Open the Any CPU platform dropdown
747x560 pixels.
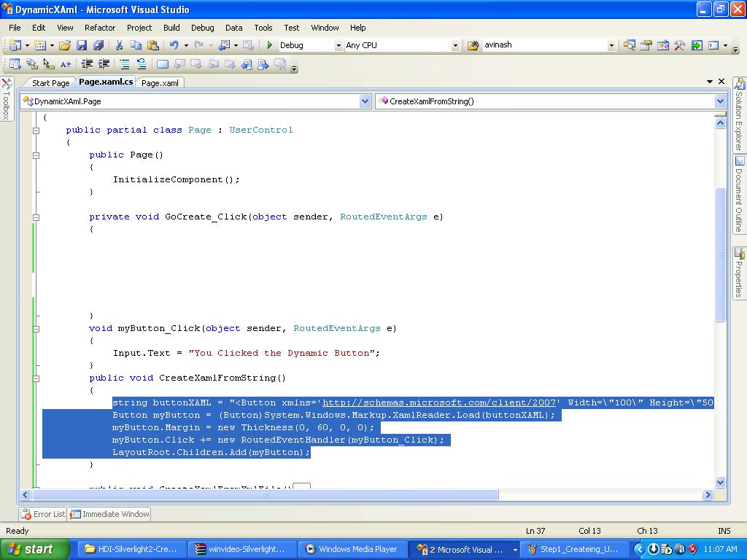pos(455,45)
